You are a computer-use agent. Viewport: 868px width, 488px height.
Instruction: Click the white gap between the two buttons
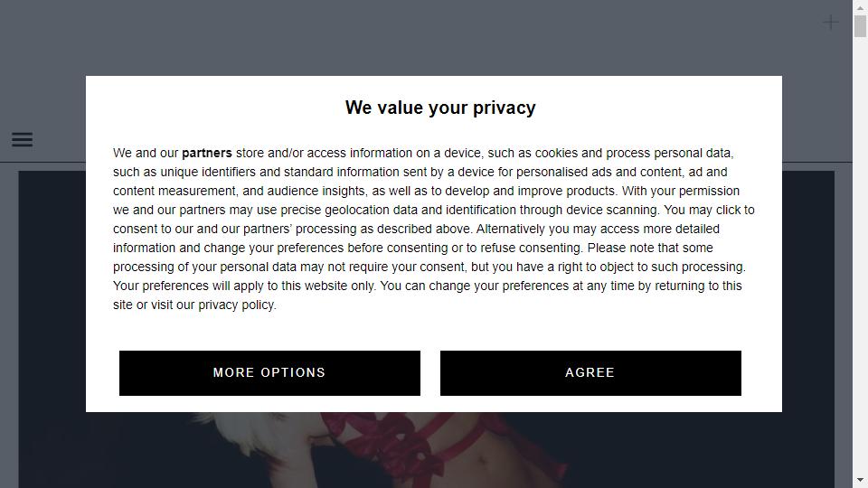[430, 373]
